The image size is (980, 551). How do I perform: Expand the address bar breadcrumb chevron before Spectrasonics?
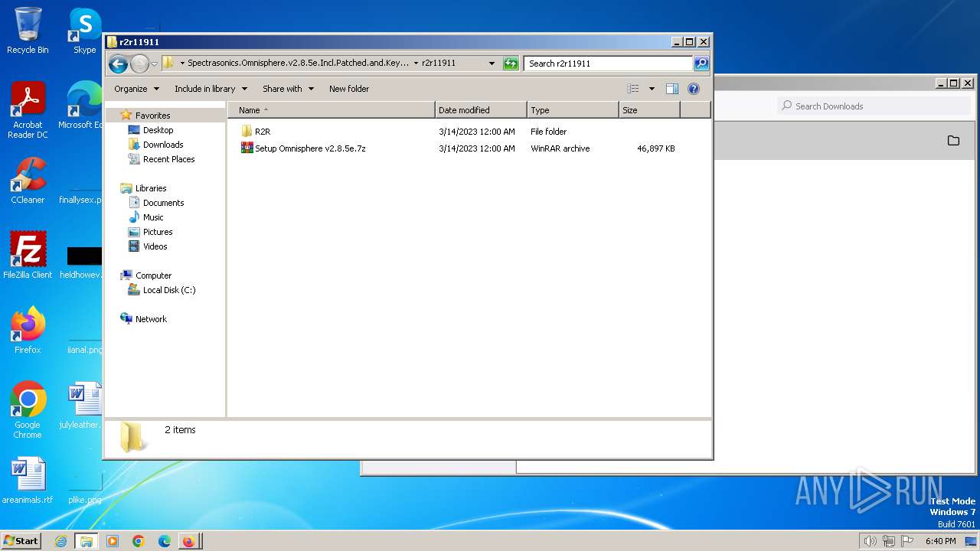[182, 64]
